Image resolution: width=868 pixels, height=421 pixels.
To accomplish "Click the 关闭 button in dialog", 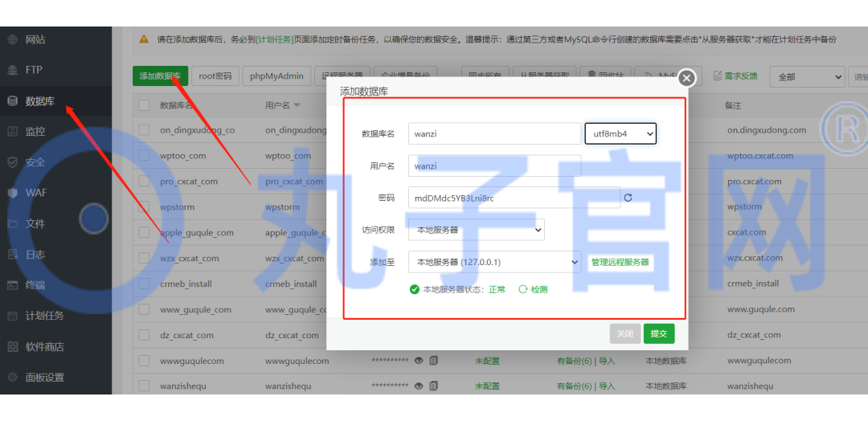I will [x=625, y=333].
